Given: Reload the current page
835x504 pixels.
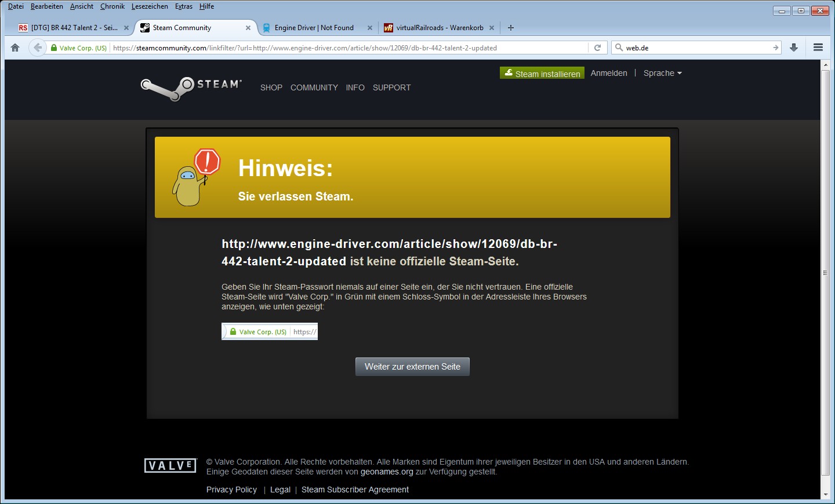Looking at the screenshot, I should tap(597, 48).
